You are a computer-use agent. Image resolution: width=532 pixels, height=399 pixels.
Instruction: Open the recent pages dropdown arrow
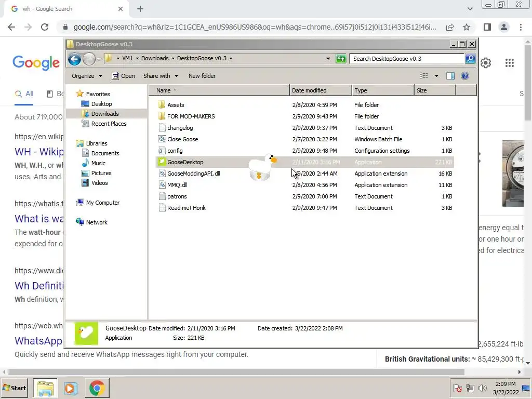[99, 59]
